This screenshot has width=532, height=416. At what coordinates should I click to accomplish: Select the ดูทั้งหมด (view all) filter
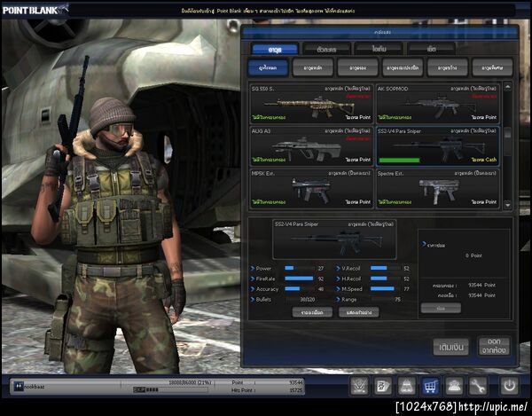268,67
